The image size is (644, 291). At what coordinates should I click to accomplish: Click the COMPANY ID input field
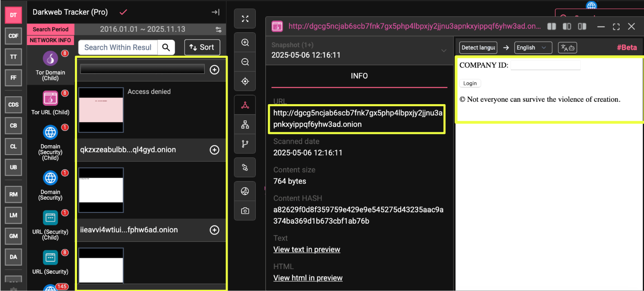point(545,65)
